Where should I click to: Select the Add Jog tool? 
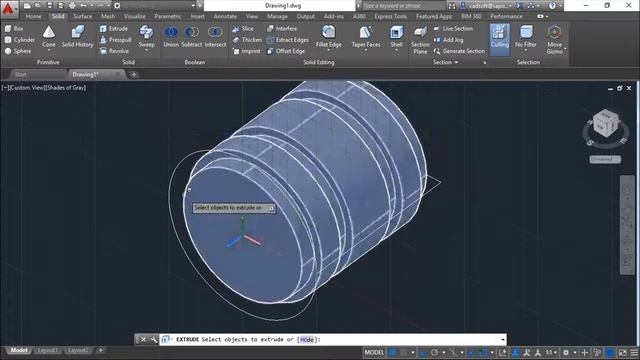coord(448,40)
